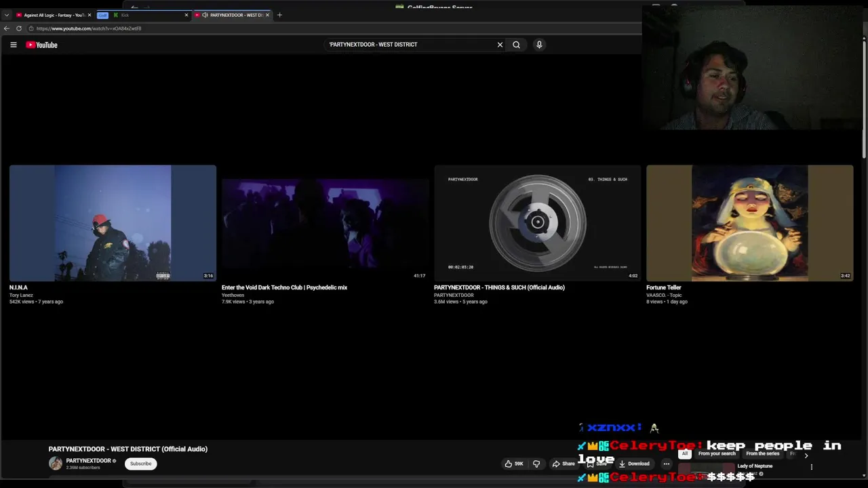Open Enter the Void Dark Techno Club title
This screenshot has height=488, width=868.
284,287
